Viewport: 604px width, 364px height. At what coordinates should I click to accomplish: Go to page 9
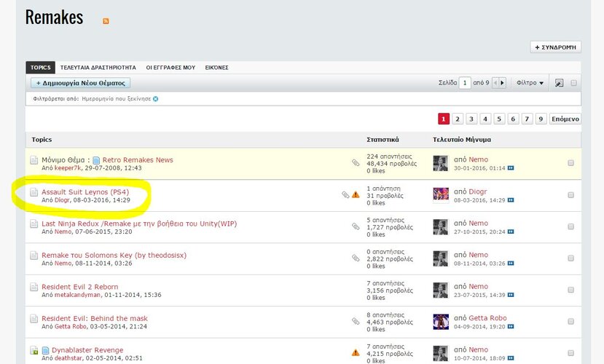click(541, 119)
